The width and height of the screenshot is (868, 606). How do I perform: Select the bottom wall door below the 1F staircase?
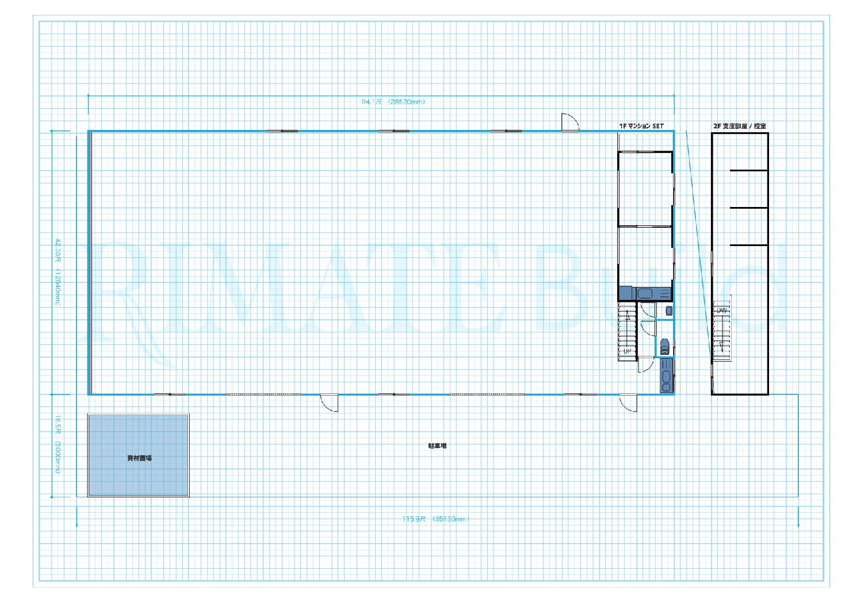click(628, 403)
